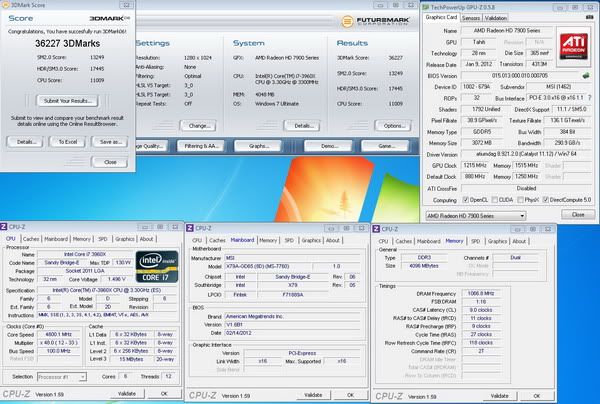
Task: Click the title icon of the CPU-tab CPU-Z window
Action: click(3, 226)
